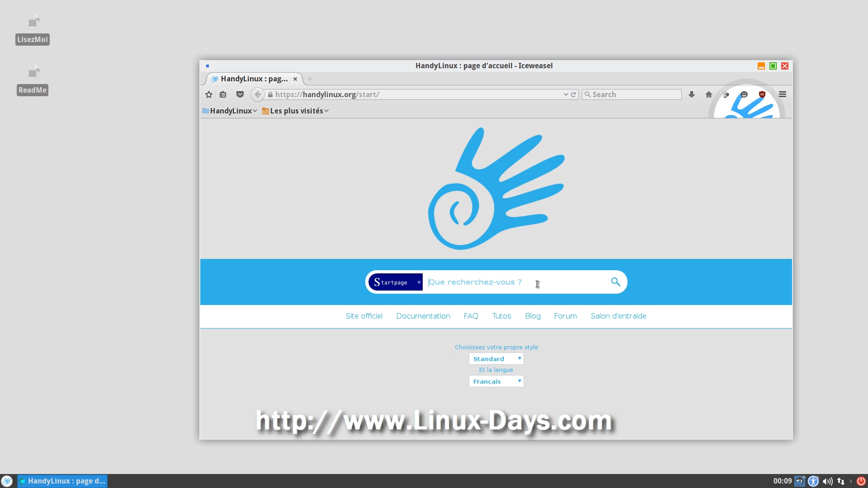This screenshot has width=868, height=488.
Task: Click the dolphin tray icon in the taskbar
Action: (x=800, y=481)
